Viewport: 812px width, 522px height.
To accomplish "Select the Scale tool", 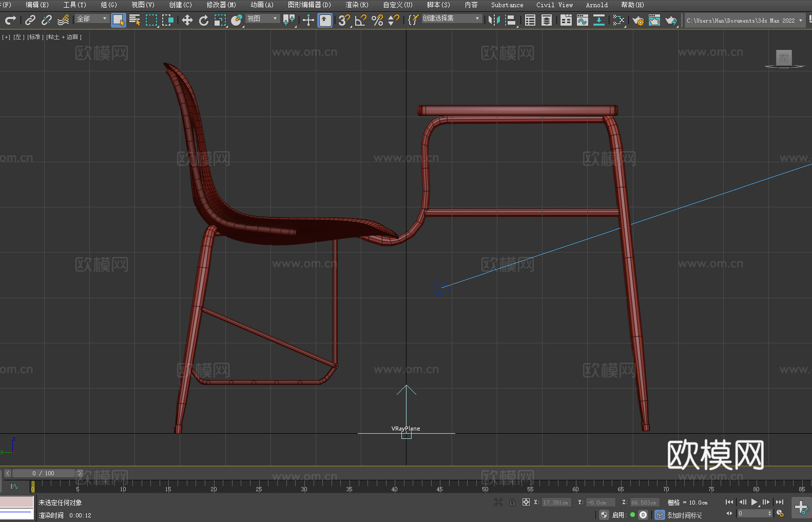I will [x=220, y=20].
